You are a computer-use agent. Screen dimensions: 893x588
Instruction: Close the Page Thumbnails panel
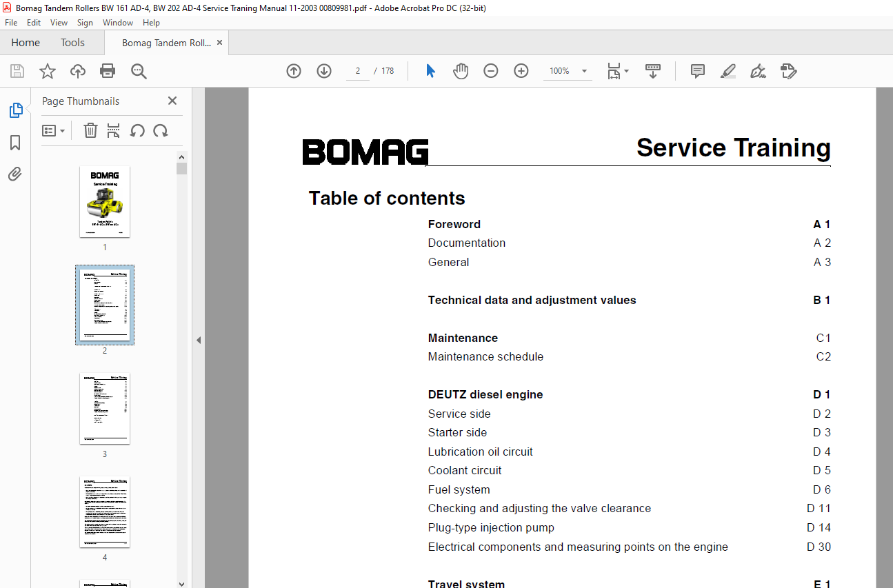click(172, 101)
